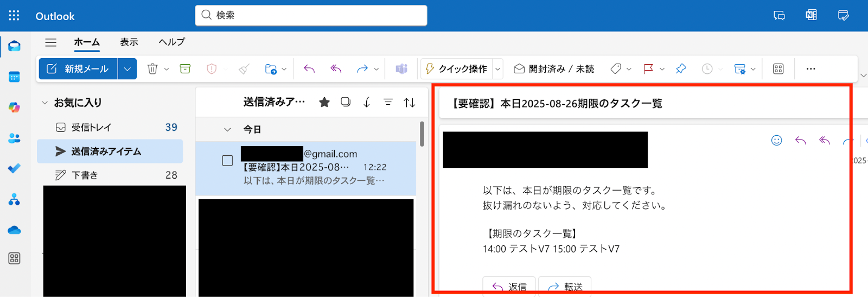
Task: Expand the New mail dropdown arrow
Action: point(127,69)
